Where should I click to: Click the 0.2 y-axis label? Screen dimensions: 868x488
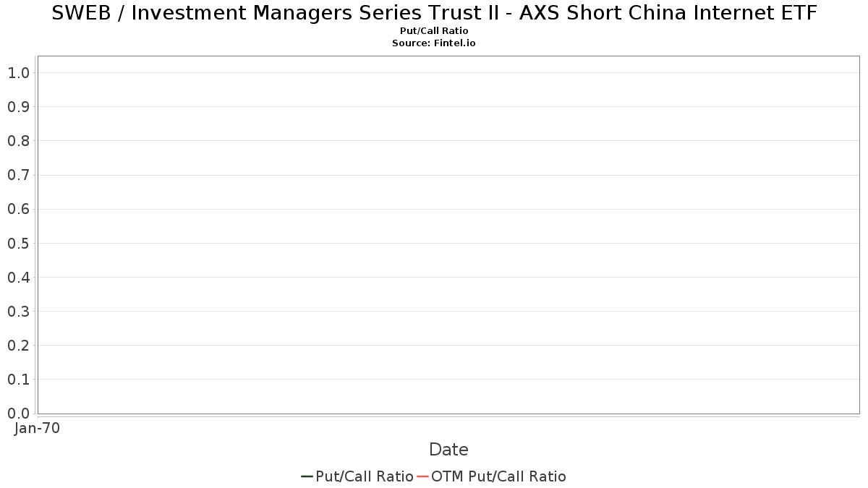[x=18, y=346]
